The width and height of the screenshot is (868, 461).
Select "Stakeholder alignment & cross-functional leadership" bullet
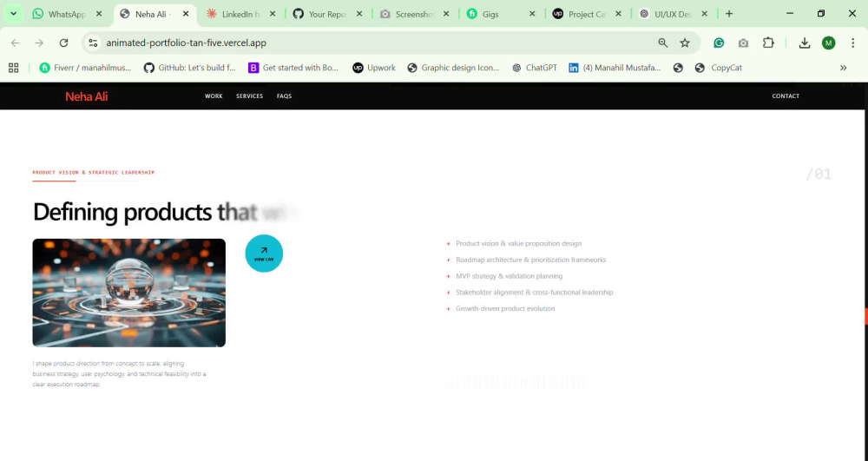[535, 293]
